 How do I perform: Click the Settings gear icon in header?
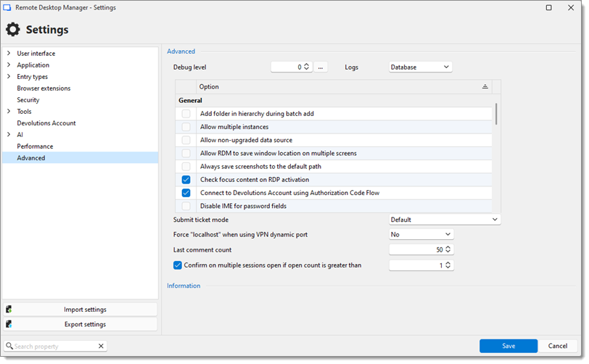coord(13,29)
